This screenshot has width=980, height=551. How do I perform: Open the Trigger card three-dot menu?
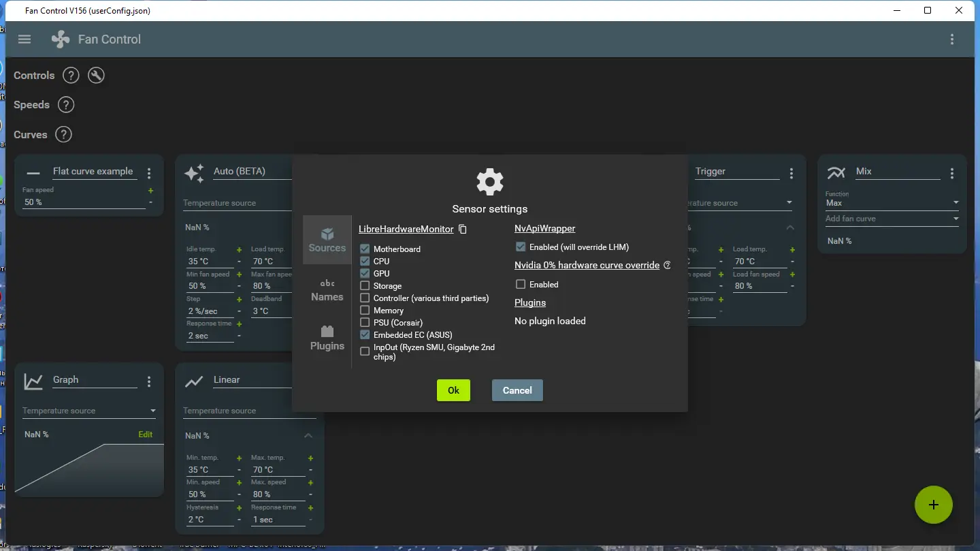[791, 174]
